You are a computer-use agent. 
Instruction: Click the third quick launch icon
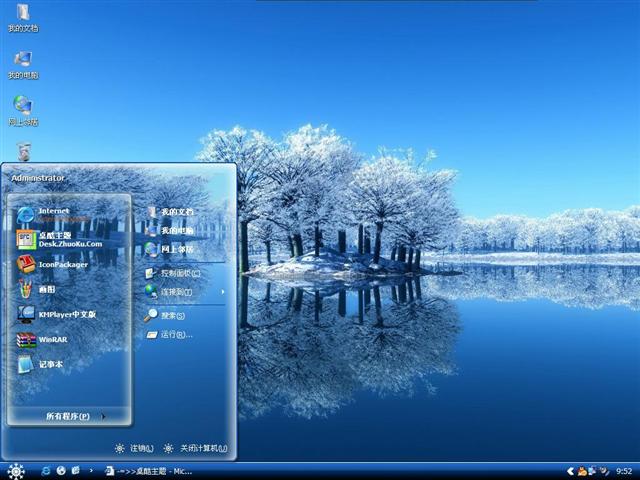pos(76,471)
